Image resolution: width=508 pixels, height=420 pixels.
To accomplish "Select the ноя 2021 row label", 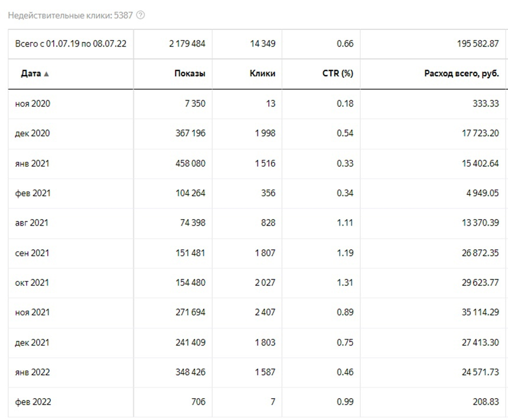I will tap(32, 312).
